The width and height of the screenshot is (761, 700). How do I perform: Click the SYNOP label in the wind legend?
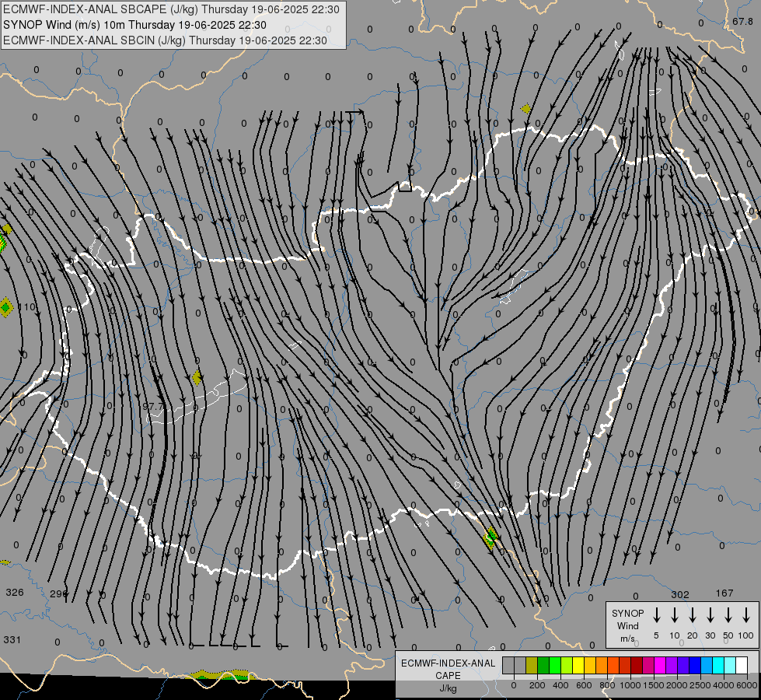tap(627, 613)
